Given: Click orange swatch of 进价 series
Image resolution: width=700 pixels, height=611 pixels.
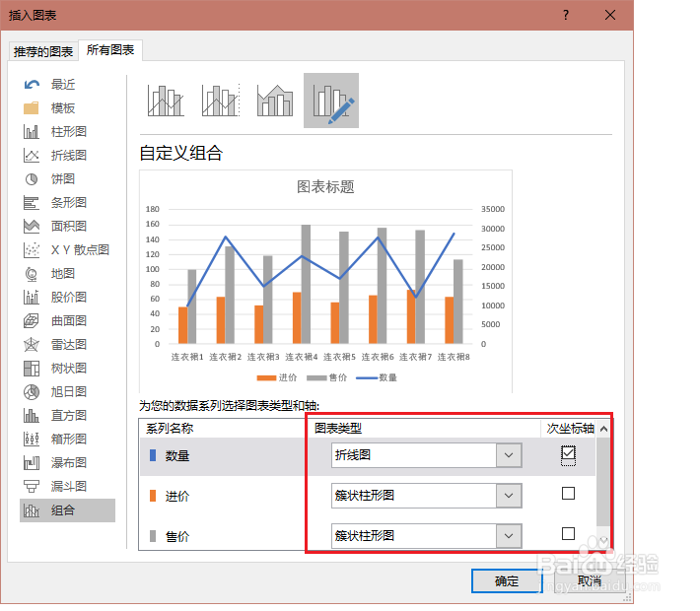Looking at the screenshot, I should (153, 496).
